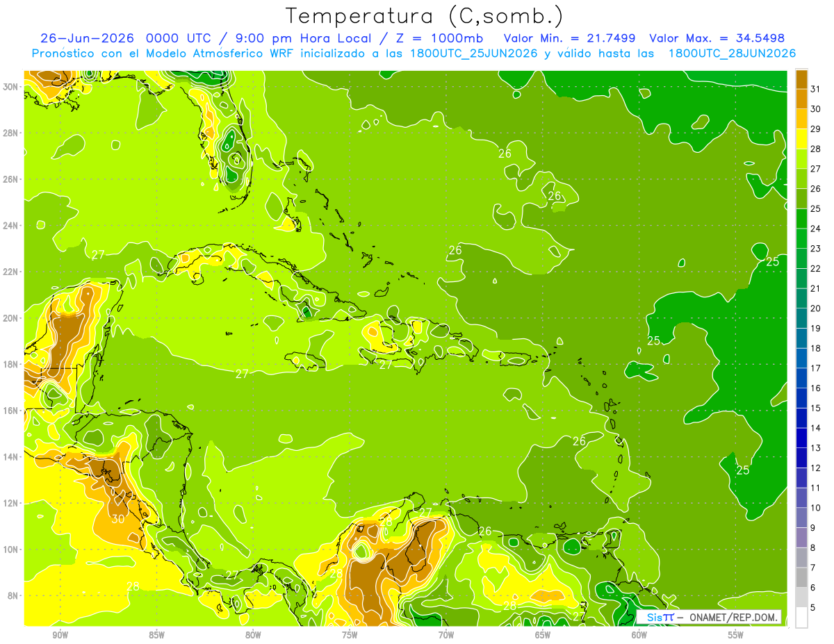
Task: Select the 15 degree blue legend swatch
Action: [801, 398]
